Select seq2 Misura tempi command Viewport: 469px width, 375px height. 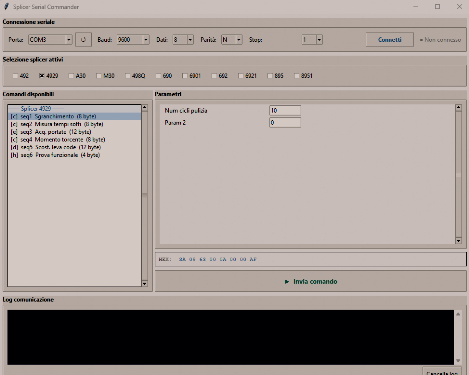click(75, 124)
